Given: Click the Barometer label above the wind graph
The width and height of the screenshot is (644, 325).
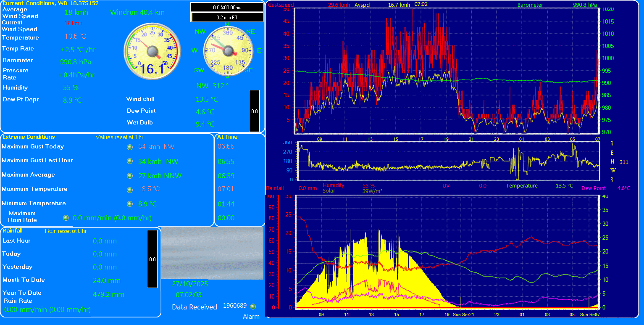Looking at the screenshot, I should (530, 5).
